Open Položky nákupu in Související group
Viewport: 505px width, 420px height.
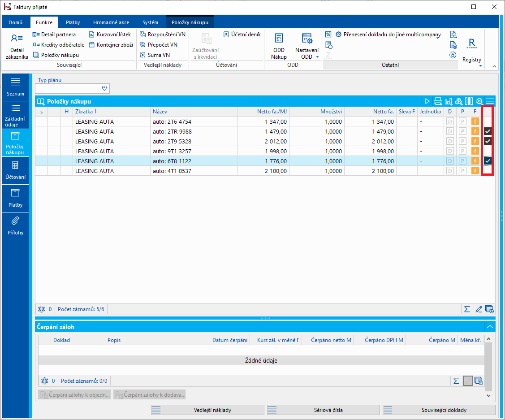point(56,55)
